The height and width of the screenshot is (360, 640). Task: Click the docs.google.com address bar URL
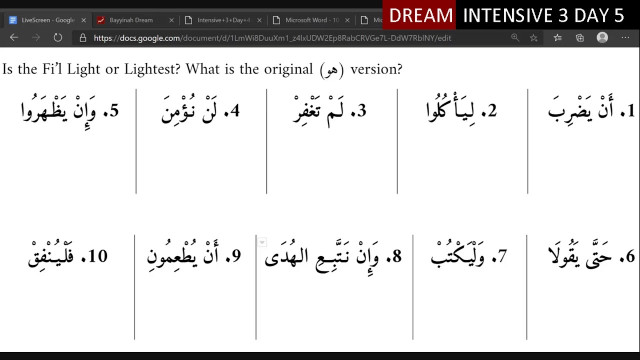(272, 38)
